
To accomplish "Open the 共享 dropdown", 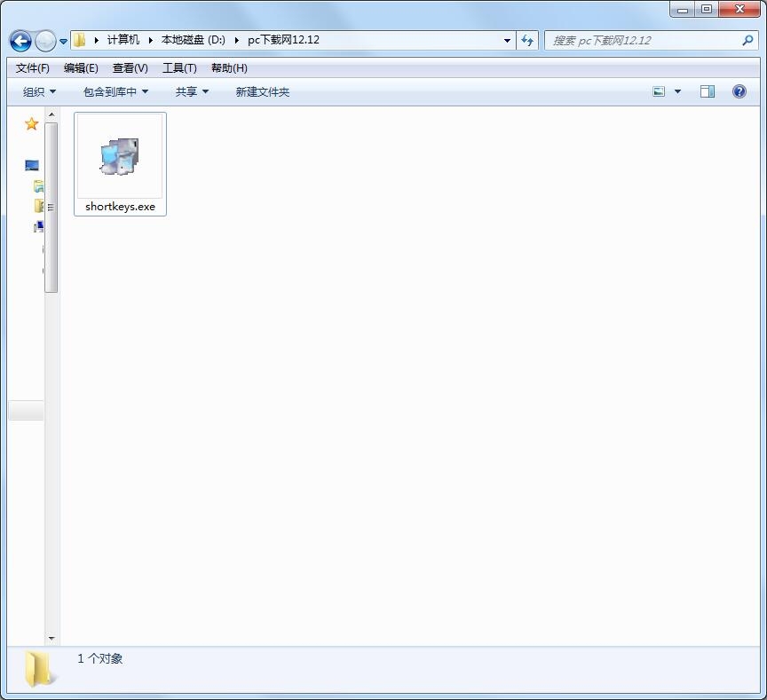I will point(193,91).
